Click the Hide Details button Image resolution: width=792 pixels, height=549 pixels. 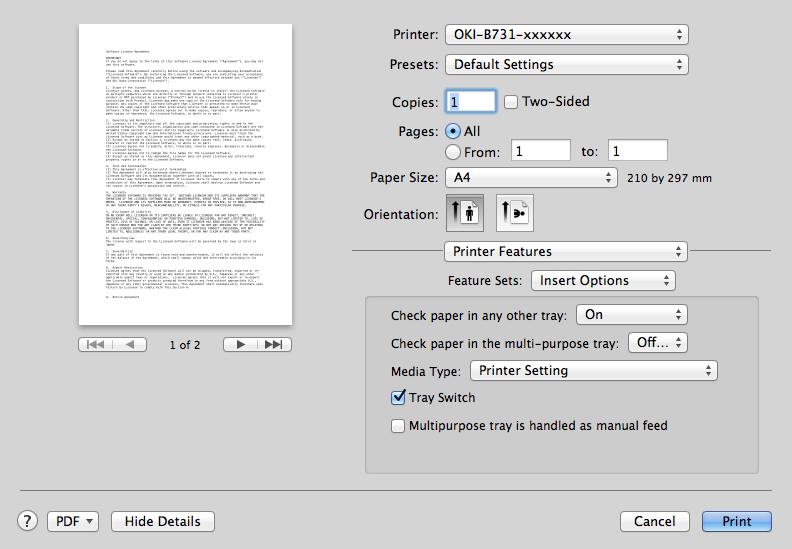coord(163,521)
